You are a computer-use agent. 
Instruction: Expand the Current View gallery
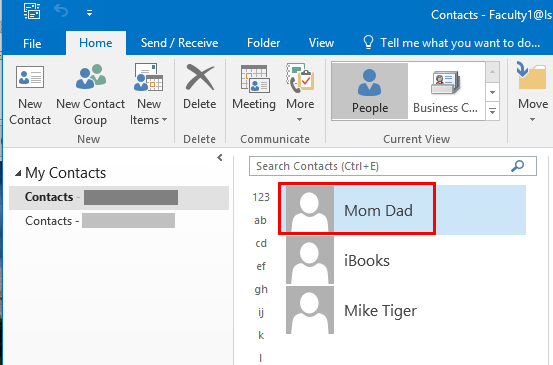[492, 112]
